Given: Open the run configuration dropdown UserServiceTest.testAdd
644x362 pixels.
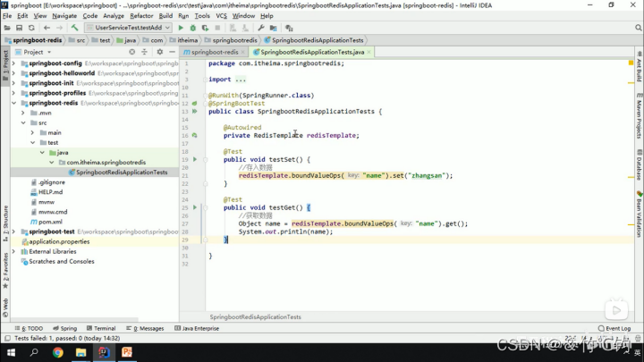Looking at the screenshot, I should tap(128, 28).
